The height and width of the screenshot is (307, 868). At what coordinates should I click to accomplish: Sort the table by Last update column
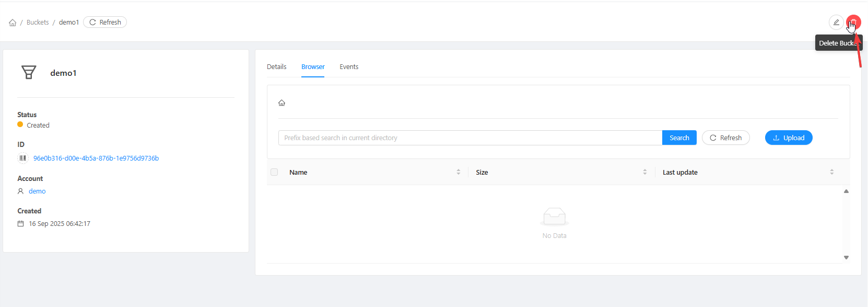[x=831, y=172]
